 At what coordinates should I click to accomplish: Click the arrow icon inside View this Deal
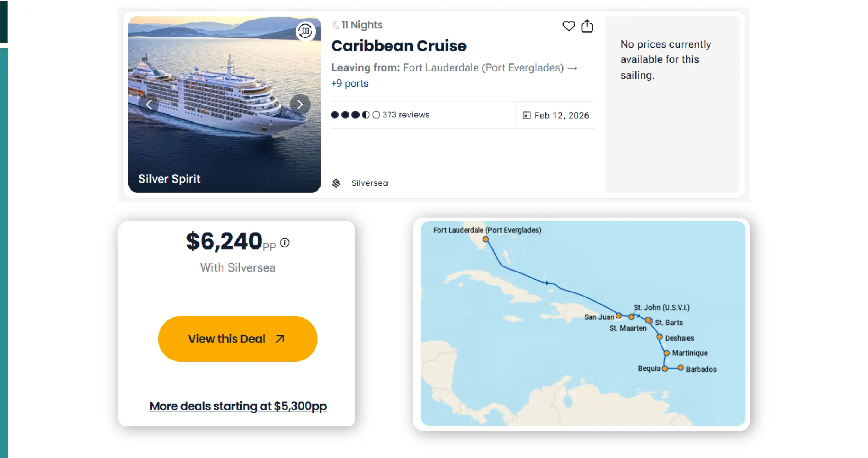[x=280, y=338]
